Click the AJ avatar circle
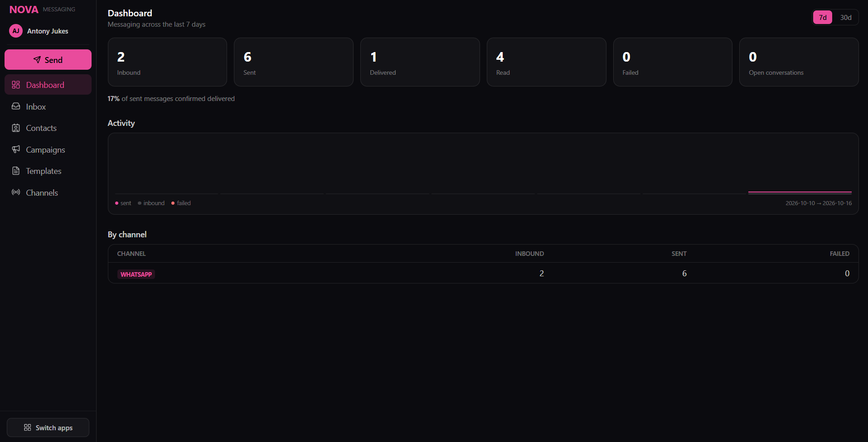Viewport: 868px width, 442px height. (16, 31)
